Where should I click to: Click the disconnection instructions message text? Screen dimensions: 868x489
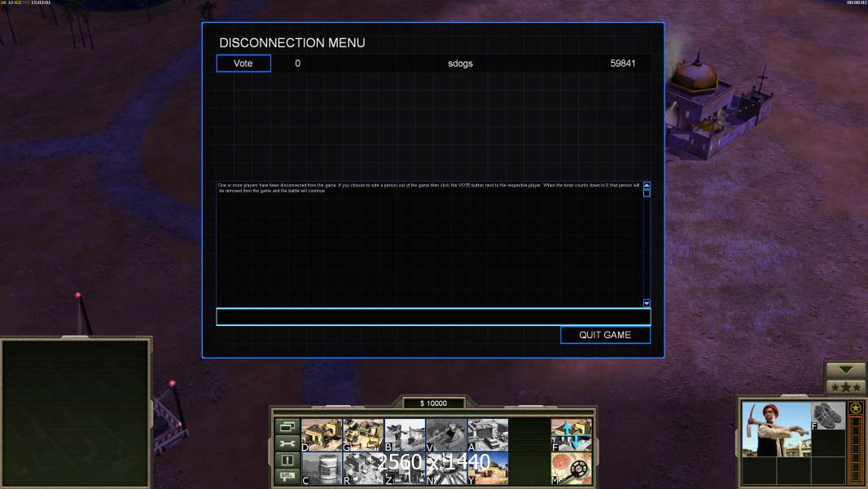click(x=428, y=187)
